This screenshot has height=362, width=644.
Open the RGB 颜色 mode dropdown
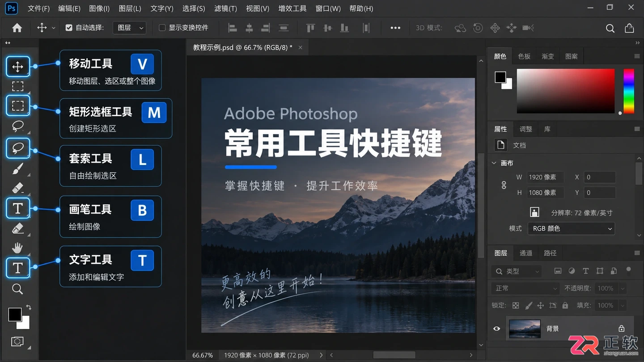571,228
